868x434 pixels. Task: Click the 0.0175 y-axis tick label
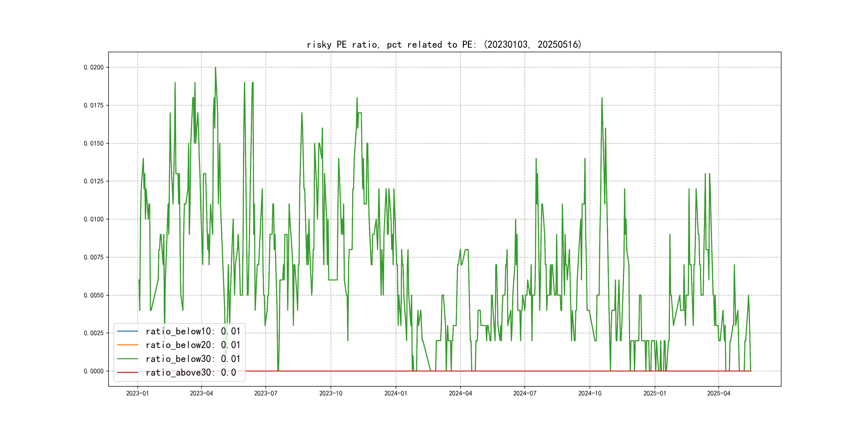[94, 106]
